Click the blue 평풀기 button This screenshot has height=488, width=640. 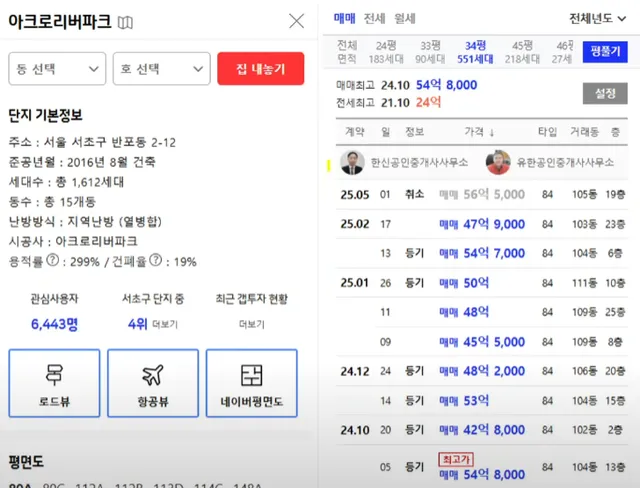(605, 51)
